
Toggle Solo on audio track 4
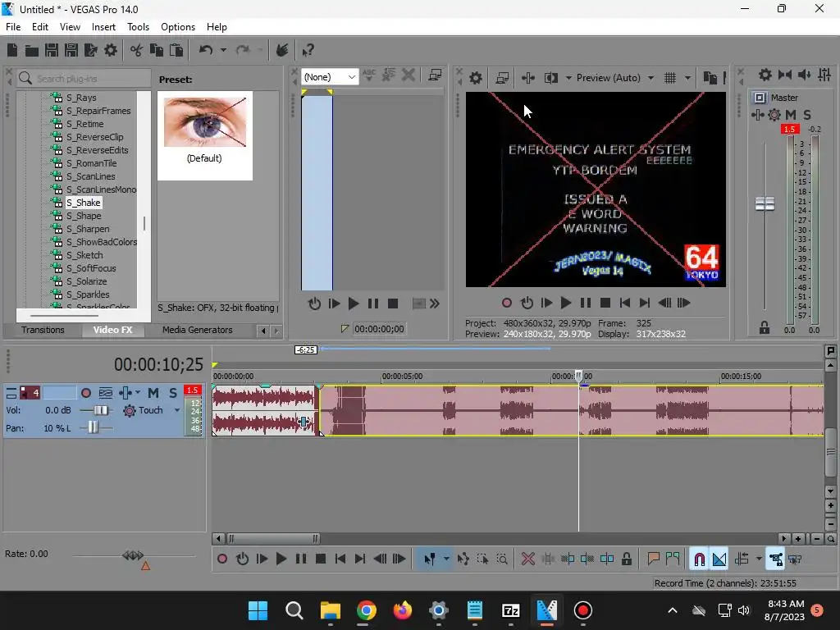173,393
